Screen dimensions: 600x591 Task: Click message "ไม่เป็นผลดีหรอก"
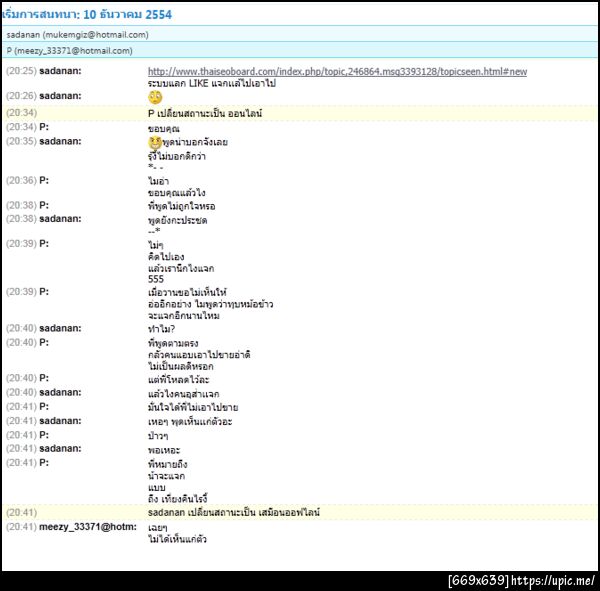[181, 367]
